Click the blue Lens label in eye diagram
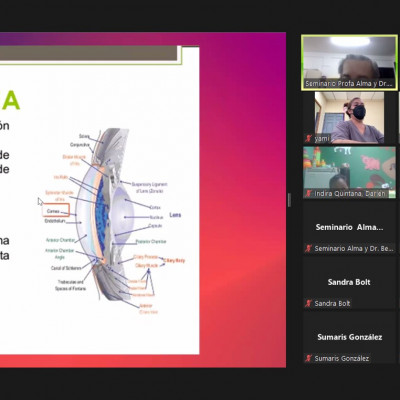 [175, 215]
